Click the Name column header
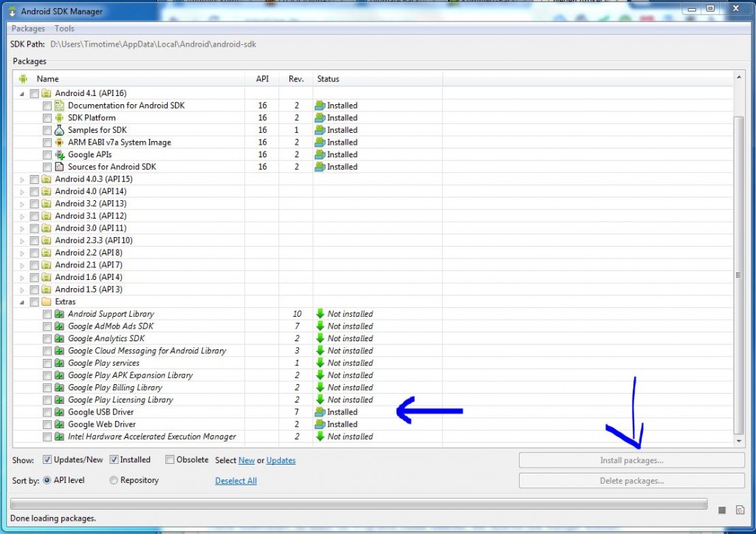The image size is (756, 534). (128, 78)
